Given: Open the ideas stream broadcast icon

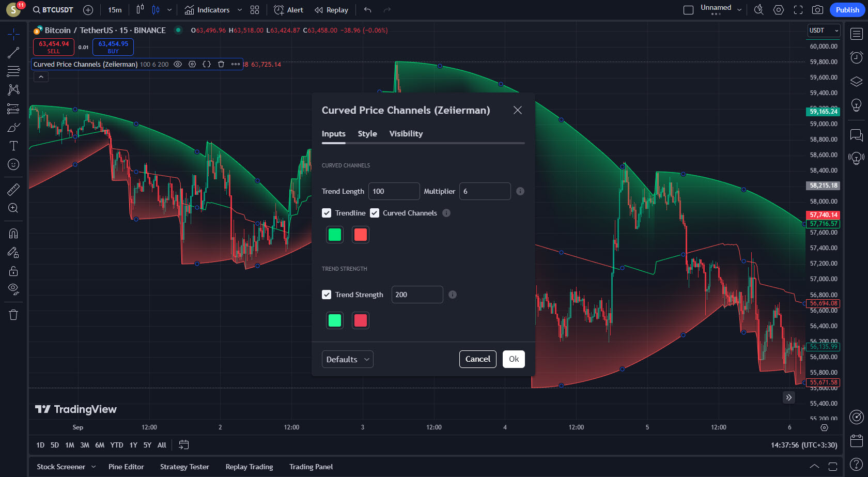Looking at the screenshot, I should [857, 158].
